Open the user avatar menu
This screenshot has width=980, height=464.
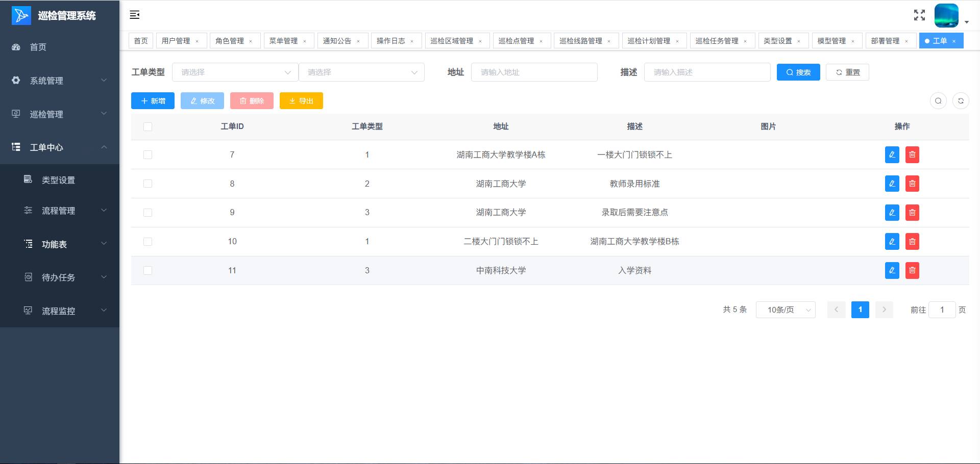pos(947,16)
